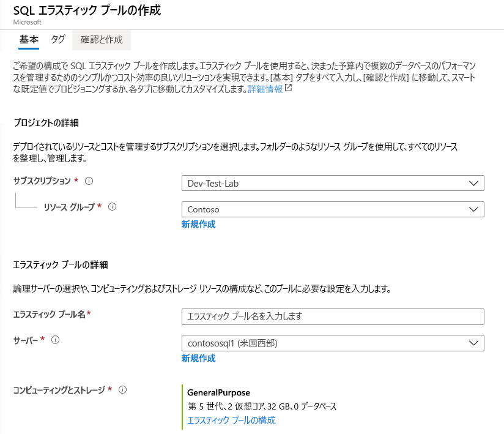This screenshot has height=434, width=504.
Task: Follow the 詳細情報 link
Action: (265, 89)
